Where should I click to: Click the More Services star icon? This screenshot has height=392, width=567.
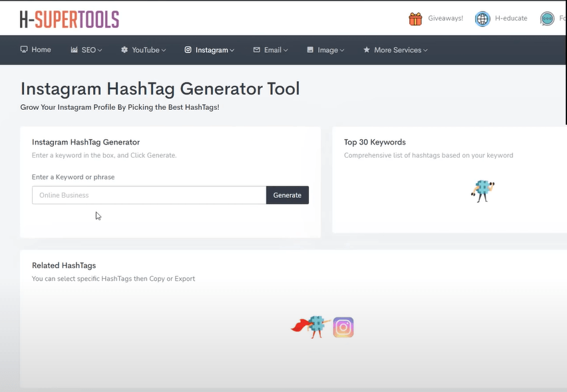click(x=365, y=49)
